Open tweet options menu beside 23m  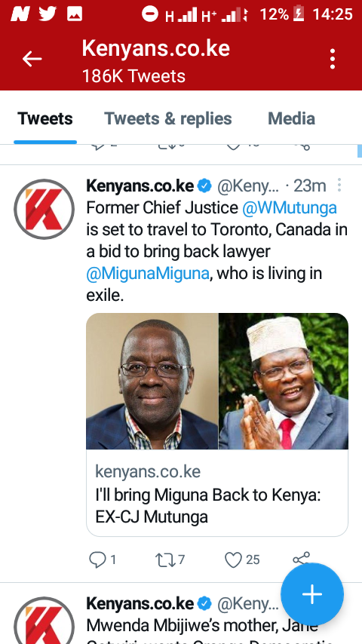tap(339, 186)
